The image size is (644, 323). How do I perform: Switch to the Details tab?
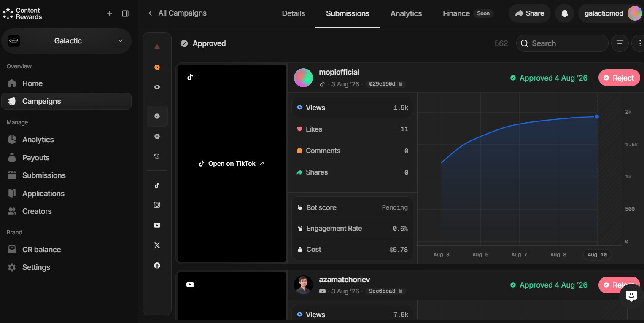pos(294,13)
